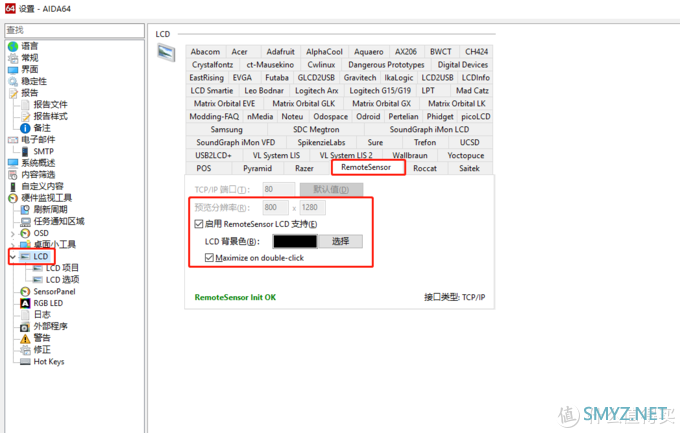The width and height of the screenshot is (680, 433).
Task: Click the magnifier icon beside 稳定性
Action: [13, 81]
